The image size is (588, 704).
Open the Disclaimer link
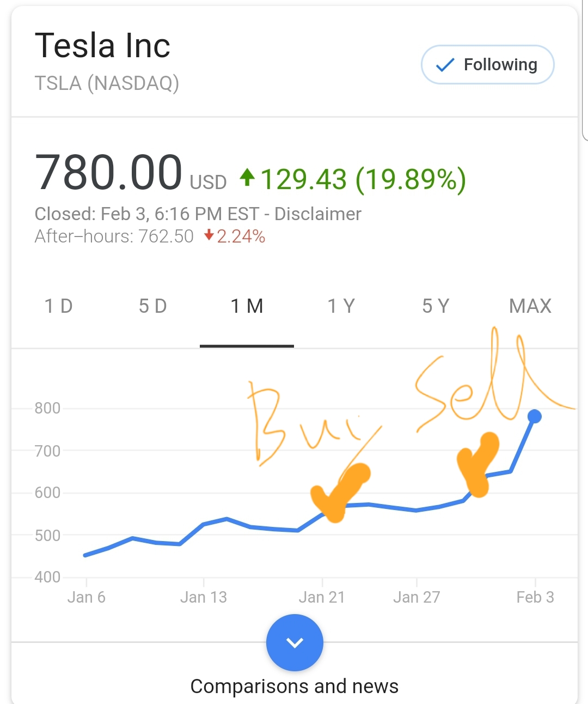(318, 214)
